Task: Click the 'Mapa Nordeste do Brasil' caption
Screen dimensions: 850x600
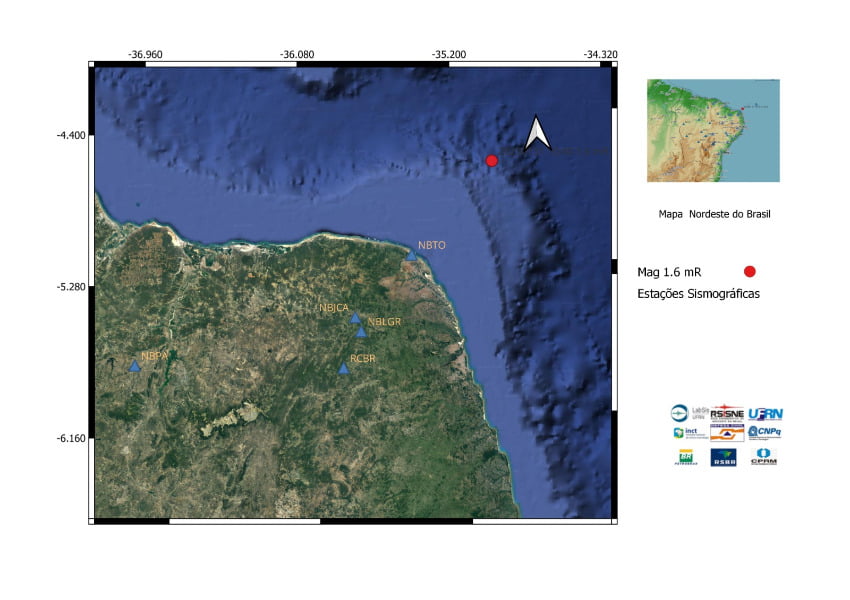Action: (x=714, y=214)
